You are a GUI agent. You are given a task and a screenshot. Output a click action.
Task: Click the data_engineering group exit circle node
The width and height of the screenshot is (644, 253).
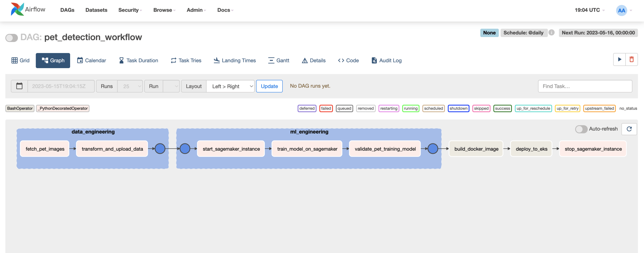[x=160, y=148]
